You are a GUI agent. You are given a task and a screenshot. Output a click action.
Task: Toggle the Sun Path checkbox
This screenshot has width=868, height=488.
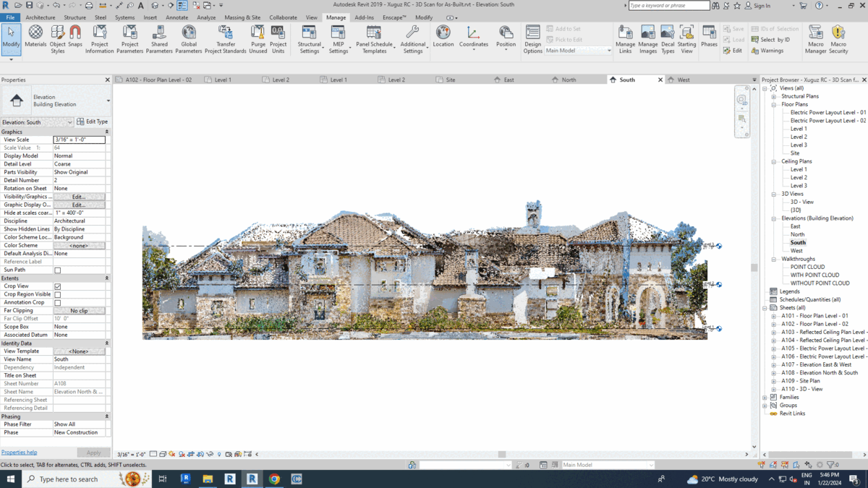click(x=58, y=270)
